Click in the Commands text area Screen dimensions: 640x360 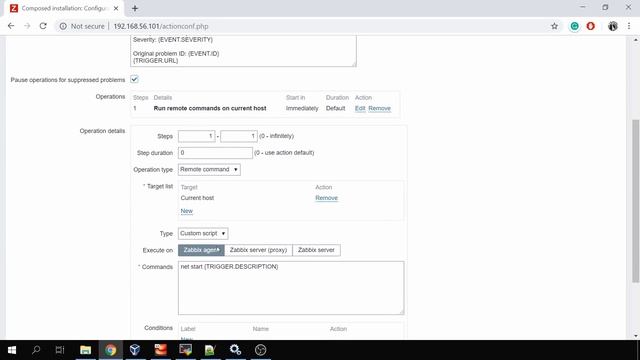291,288
